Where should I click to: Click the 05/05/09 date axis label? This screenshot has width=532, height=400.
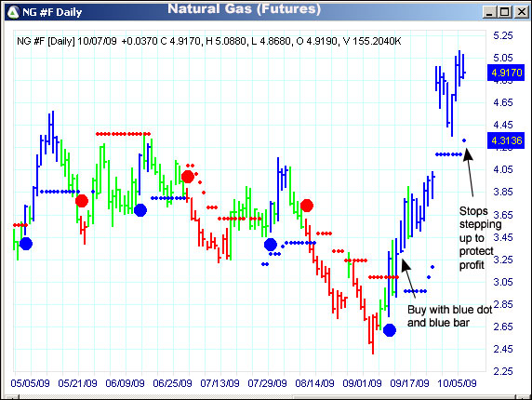(30, 383)
